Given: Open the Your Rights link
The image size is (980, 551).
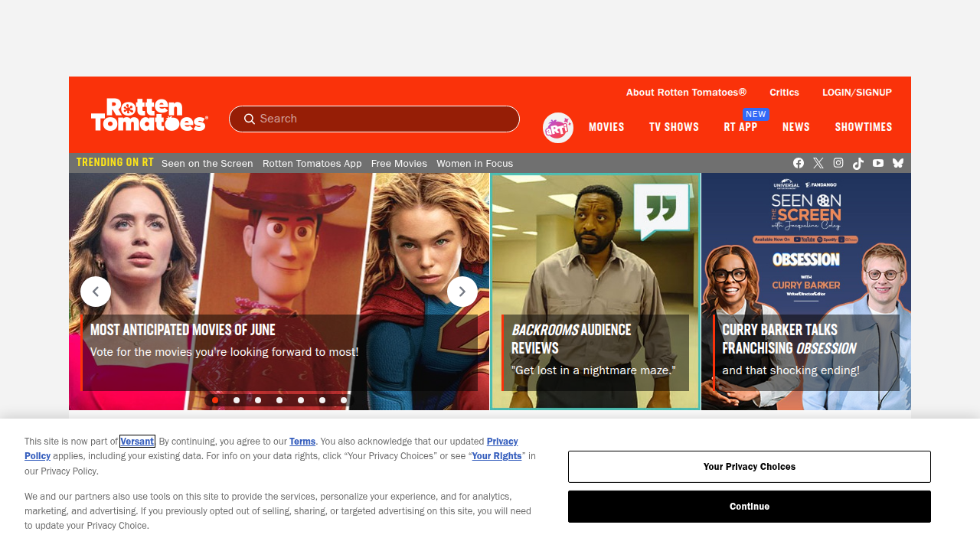Looking at the screenshot, I should pos(497,456).
